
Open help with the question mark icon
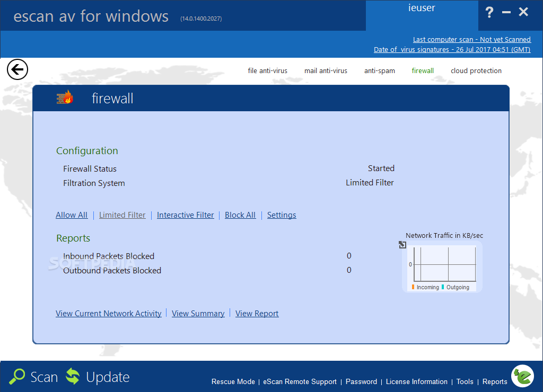(x=489, y=13)
